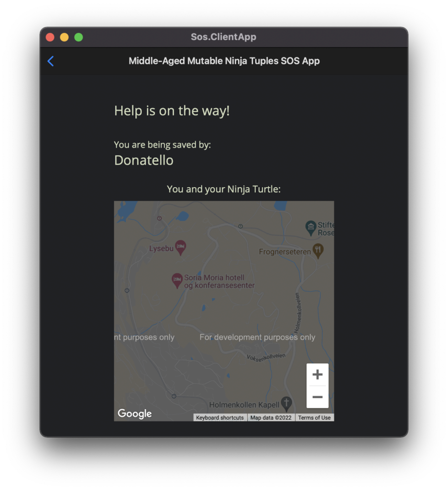Click the 'You are being saved by:' text
Viewport: 448px width, 490px height.
(163, 145)
